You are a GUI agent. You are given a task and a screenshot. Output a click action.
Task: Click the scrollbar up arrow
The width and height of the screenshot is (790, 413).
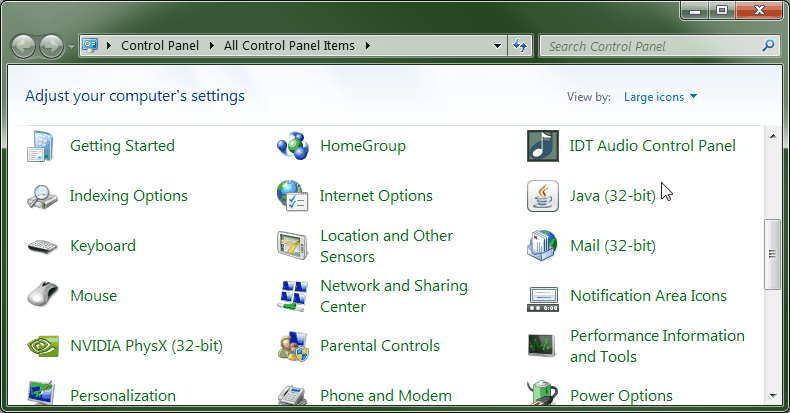click(x=773, y=136)
